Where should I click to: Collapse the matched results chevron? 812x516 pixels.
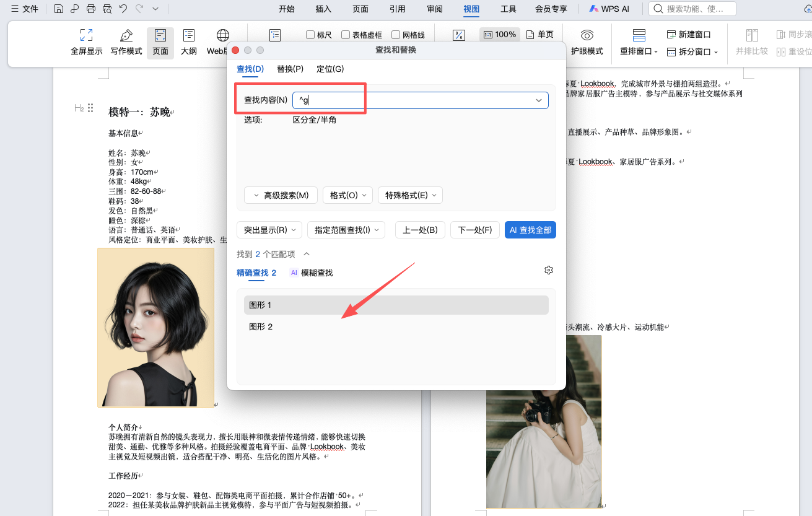tap(306, 254)
